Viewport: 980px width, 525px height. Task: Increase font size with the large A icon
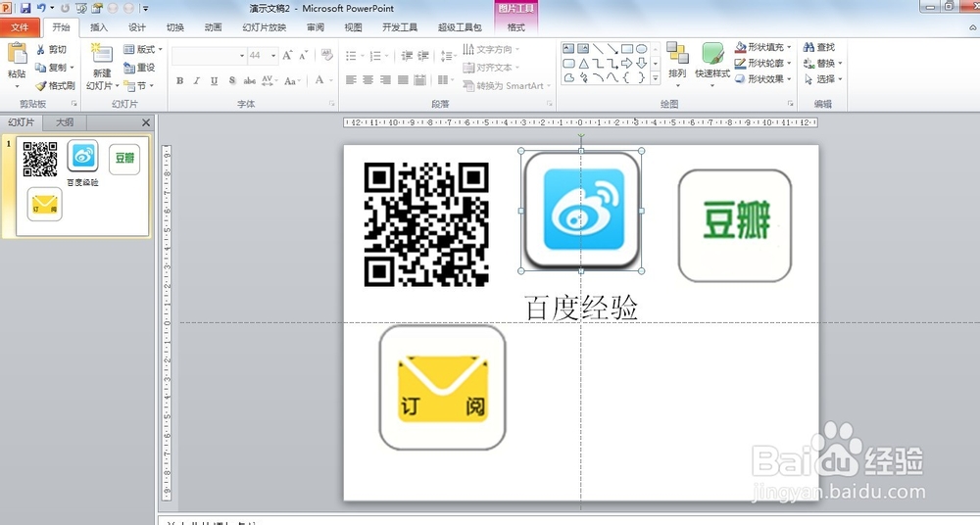click(x=287, y=56)
